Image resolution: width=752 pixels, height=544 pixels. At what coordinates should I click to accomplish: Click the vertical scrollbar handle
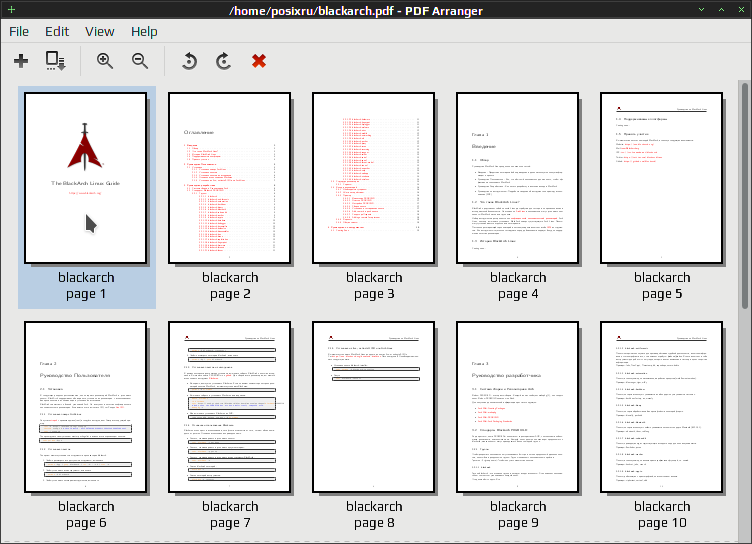[745, 196]
